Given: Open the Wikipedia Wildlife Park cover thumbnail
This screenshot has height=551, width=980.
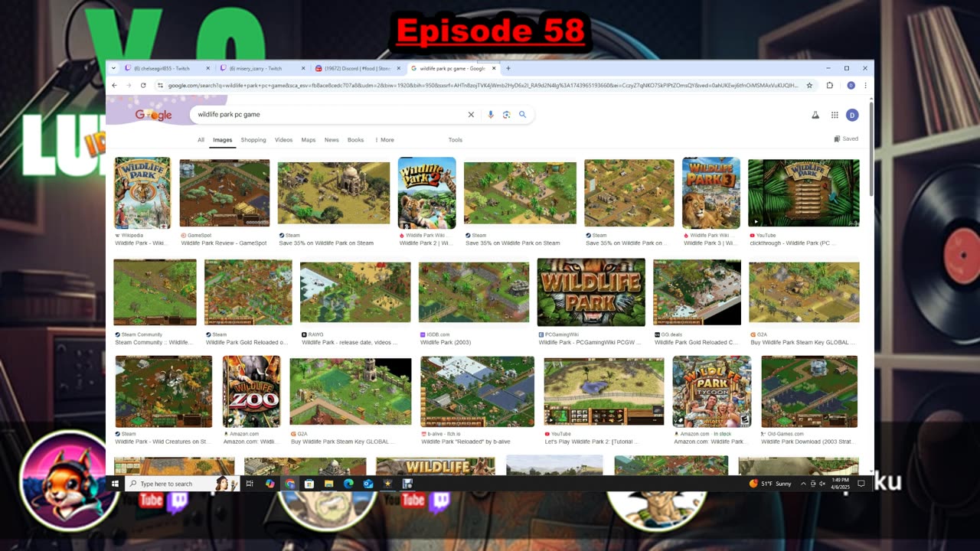Looking at the screenshot, I should tap(142, 193).
